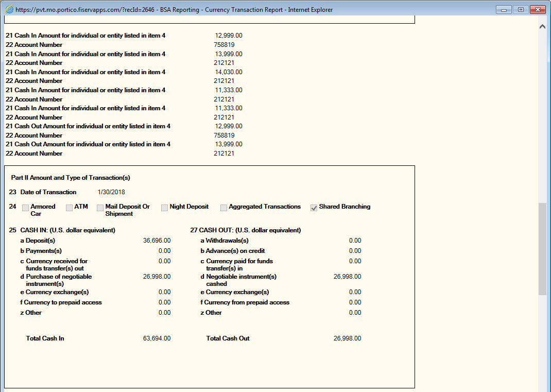Click the Cash In amount 13,999.00
Image resolution: width=551 pixels, height=392 pixels.
[229, 54]
